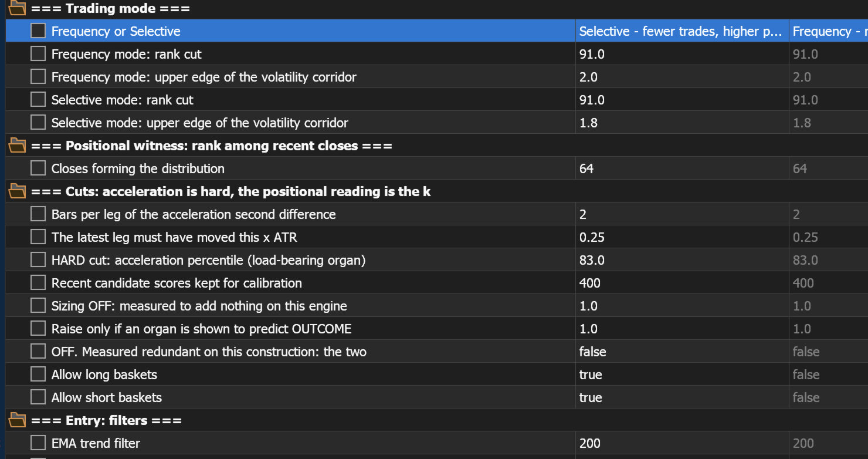This screenshot has height=459, width=868.
Task: Click 'The latest leg must have moved this x ATR'
Action: point(174,237)
